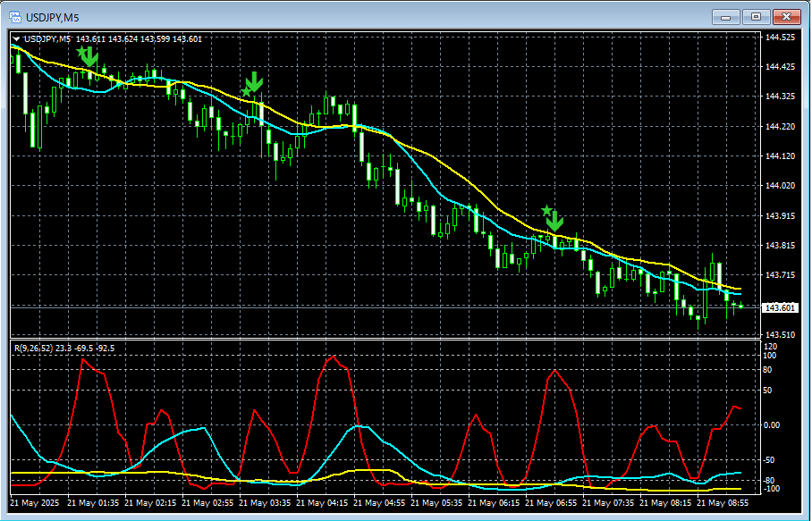Click the OHLC values in chart header
The image size is (812, 521).
pyautogui.click(x=139, y=38)
